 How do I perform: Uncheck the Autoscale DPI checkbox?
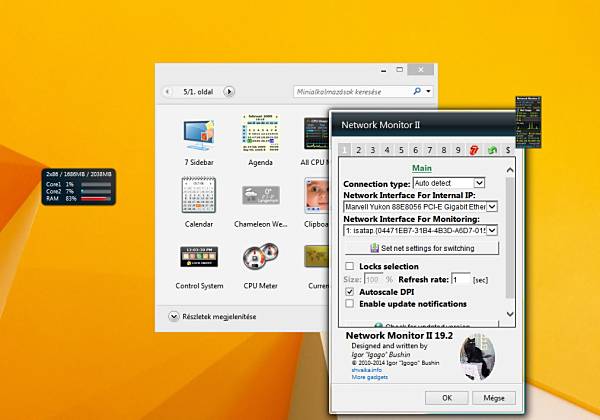click(349, 291)
